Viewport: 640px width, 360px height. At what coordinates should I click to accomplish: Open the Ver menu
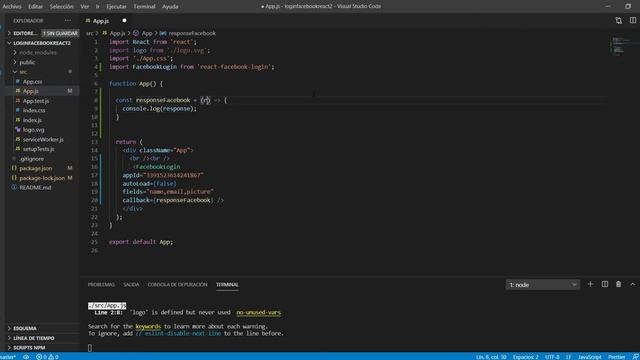[84, 7]
